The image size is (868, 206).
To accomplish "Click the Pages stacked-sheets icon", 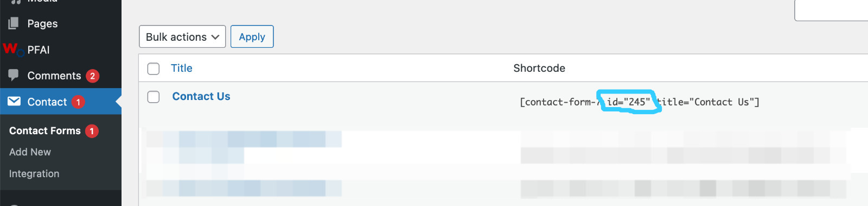I will [14, 23].
